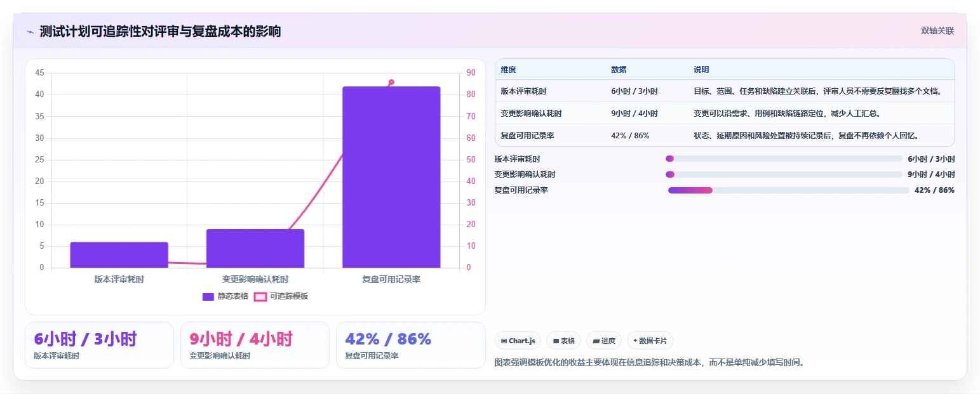Click the 版本评审耗时 x-axis label on chart
The height and width of the screenshot is (394, 980).
(119, 279)
